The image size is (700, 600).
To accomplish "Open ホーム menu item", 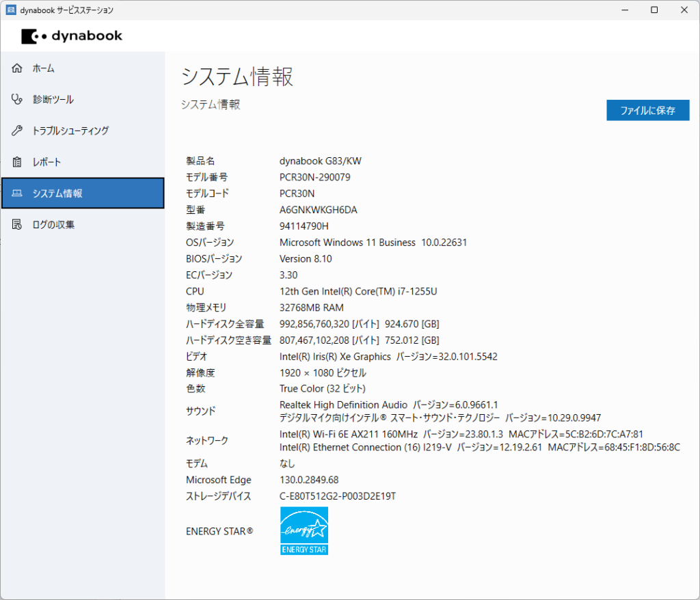I will pos(83,68).
